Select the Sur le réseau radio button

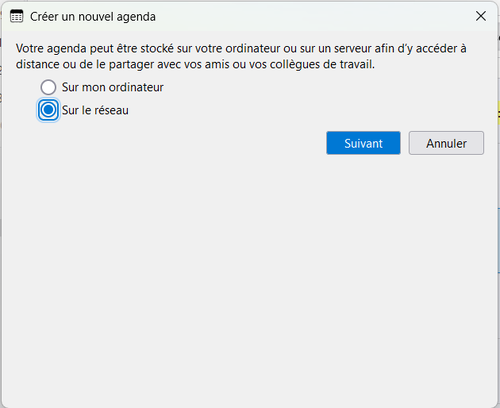[48, 110]
